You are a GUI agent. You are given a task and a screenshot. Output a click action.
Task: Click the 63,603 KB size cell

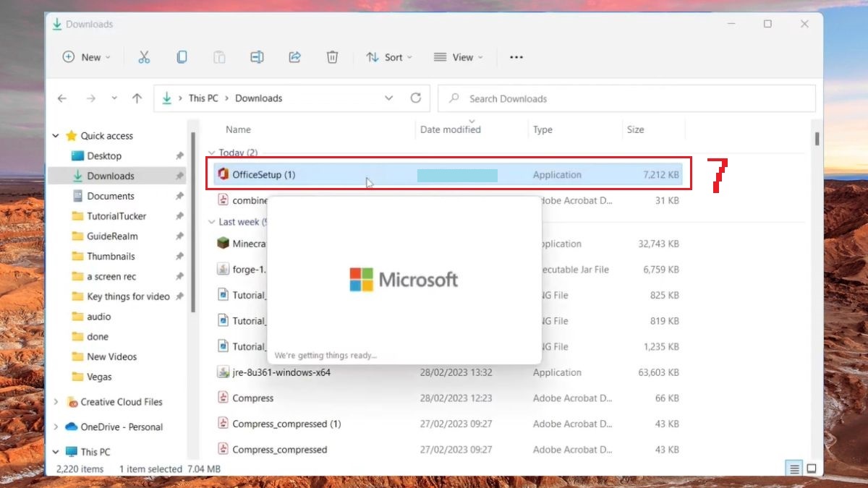pyautogui.click(x=658, y=372)
